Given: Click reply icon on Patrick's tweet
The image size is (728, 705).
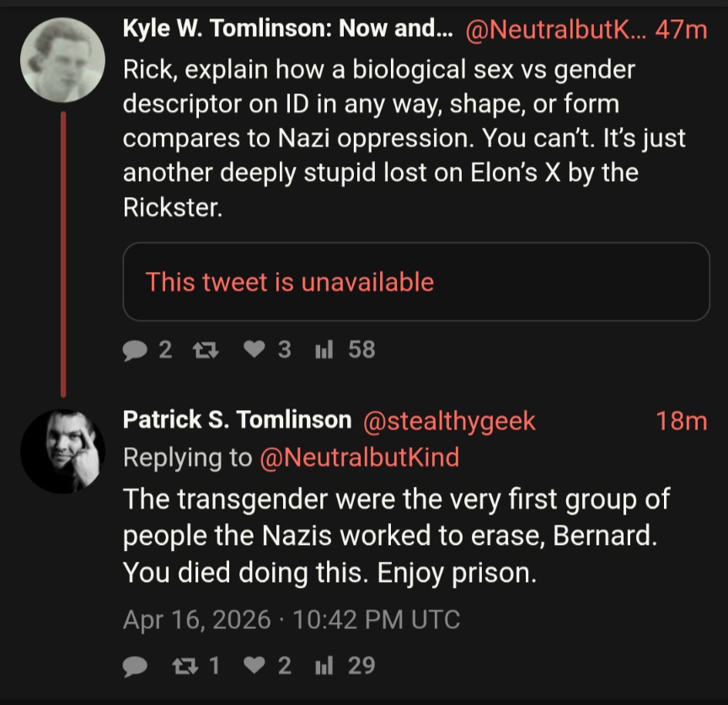Looking at the screenshot, I should pyautogui.click(x=135, y=666).
